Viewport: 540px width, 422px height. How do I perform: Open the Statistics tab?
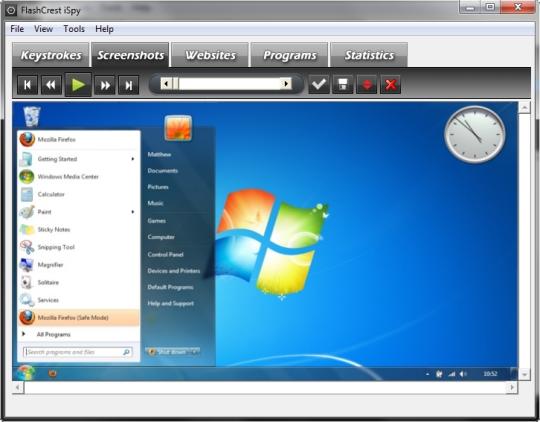pos(369,55)
